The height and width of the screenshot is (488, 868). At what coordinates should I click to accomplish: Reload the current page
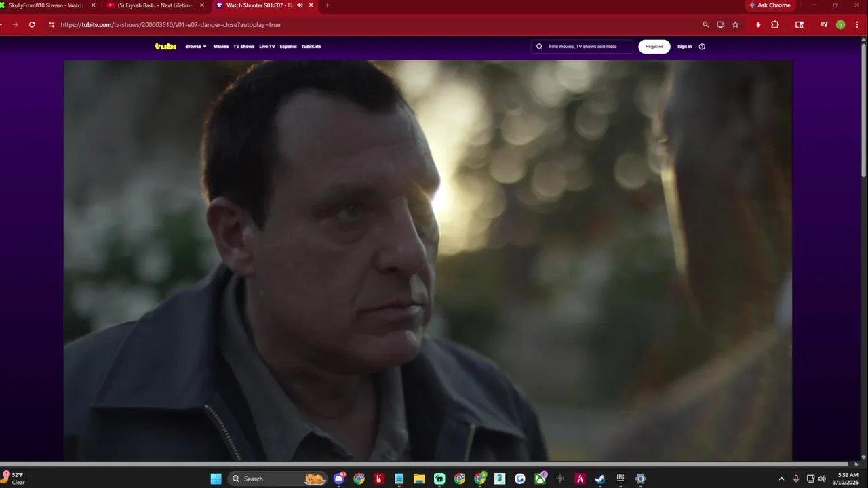click(32, 24)
